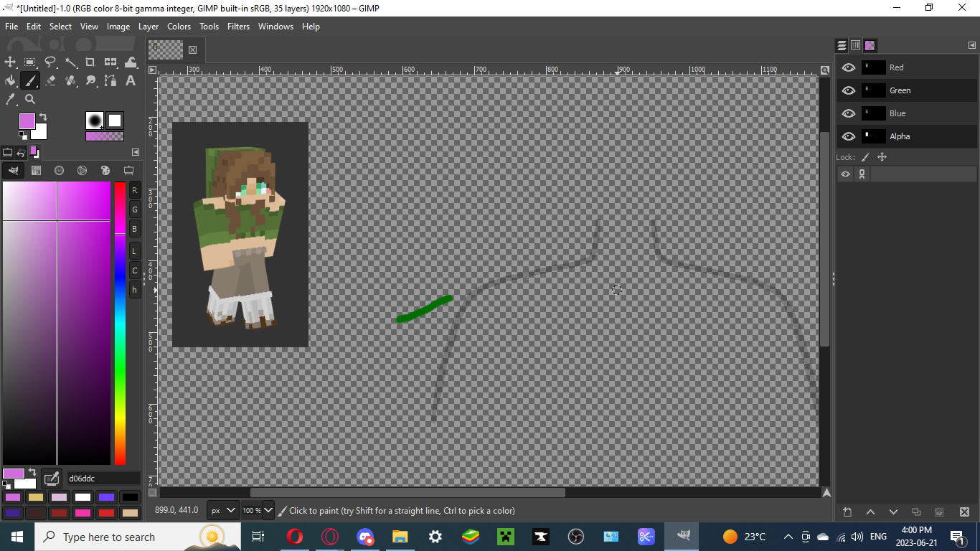
Task: Pick the yellow color history swatch
Action: (x=36, y=497)
